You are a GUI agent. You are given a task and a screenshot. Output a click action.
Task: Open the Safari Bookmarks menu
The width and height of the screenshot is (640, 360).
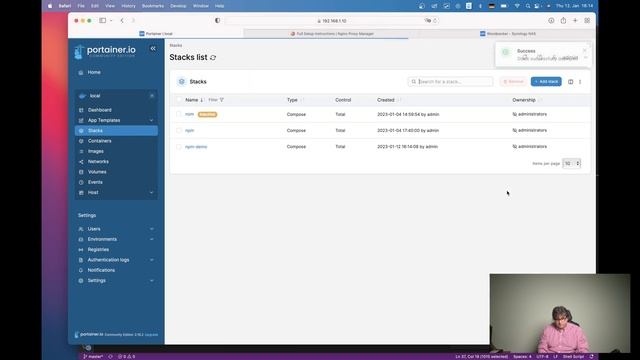(x=153, y=6)
